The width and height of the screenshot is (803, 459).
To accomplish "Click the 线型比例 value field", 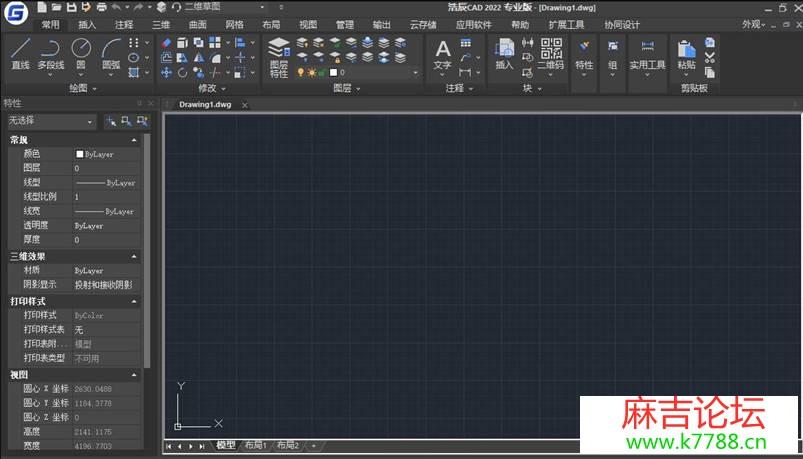I will pos(107,197).
